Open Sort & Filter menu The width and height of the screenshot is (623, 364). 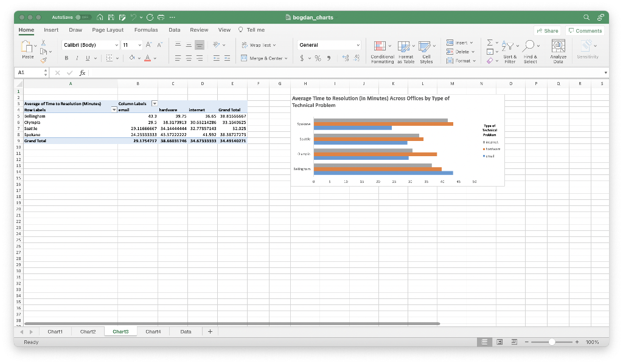point(510,52)
